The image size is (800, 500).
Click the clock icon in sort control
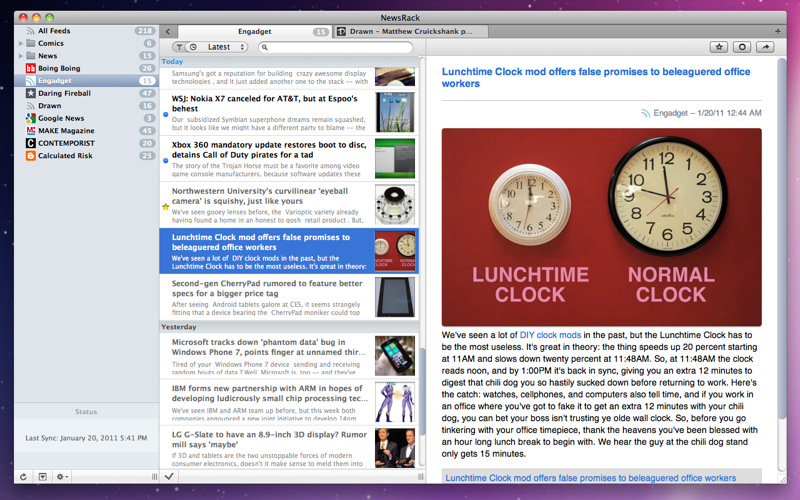(x=193, y=47)
